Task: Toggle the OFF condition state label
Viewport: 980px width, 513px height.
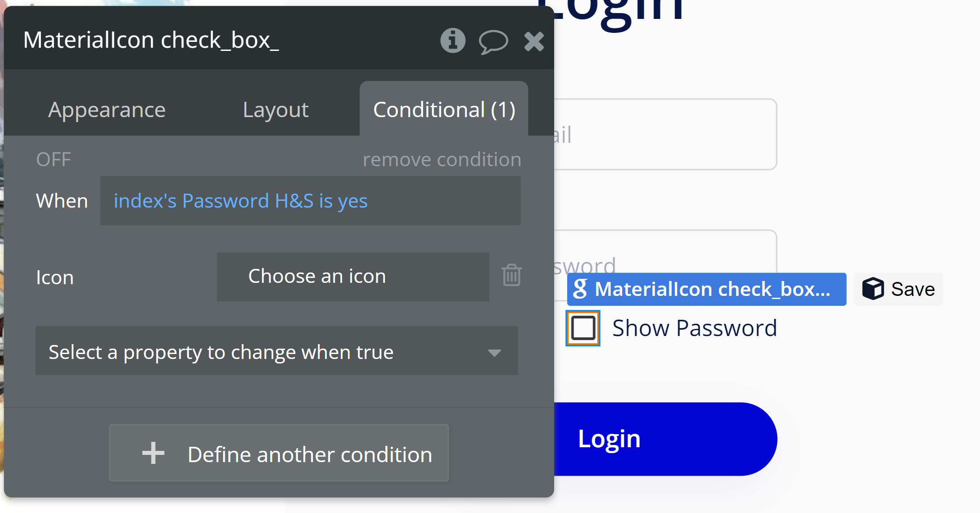Action: coord(54,159)
